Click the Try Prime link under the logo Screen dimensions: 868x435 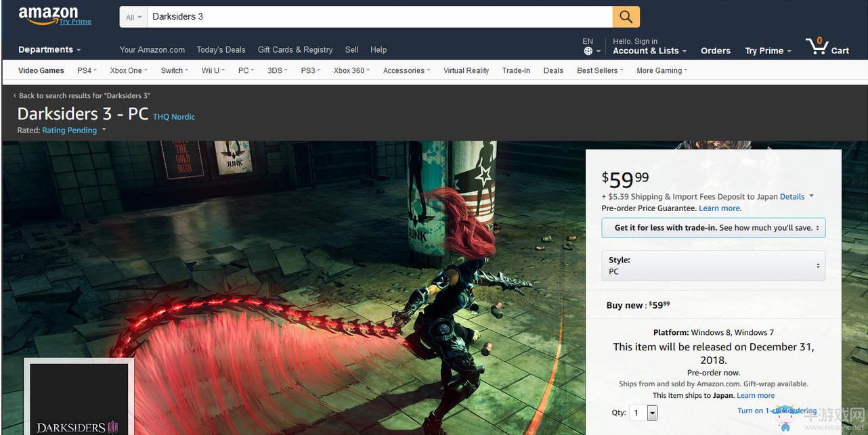(75, 22)
